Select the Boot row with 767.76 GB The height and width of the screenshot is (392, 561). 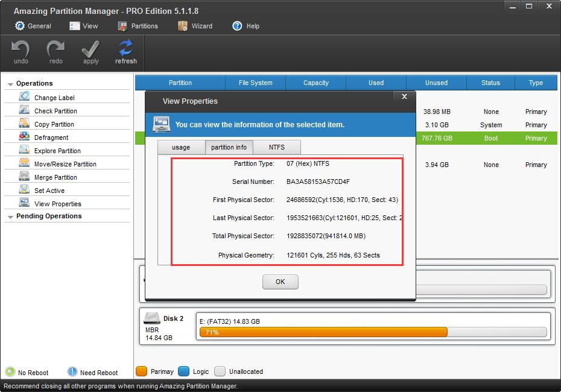coord(487,138)
